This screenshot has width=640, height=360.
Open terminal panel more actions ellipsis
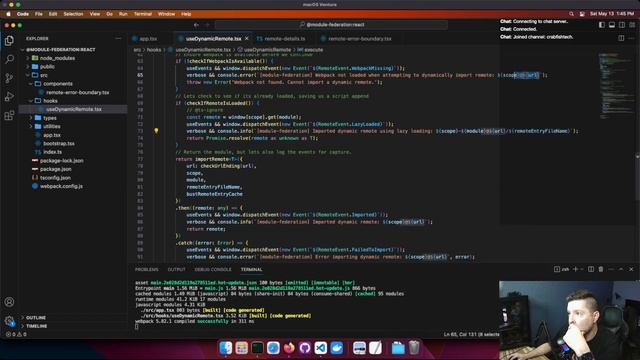pos(611,269)
